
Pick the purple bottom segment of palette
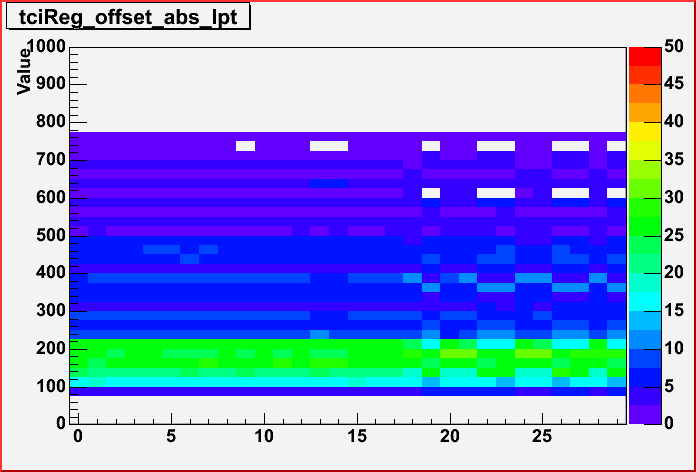tap(643, 412)
